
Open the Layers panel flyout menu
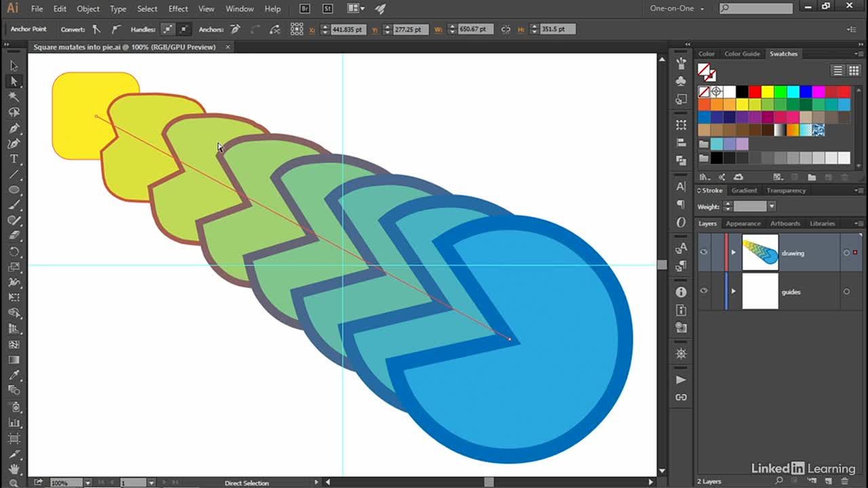pyautogui.click(x=857, y=223)
